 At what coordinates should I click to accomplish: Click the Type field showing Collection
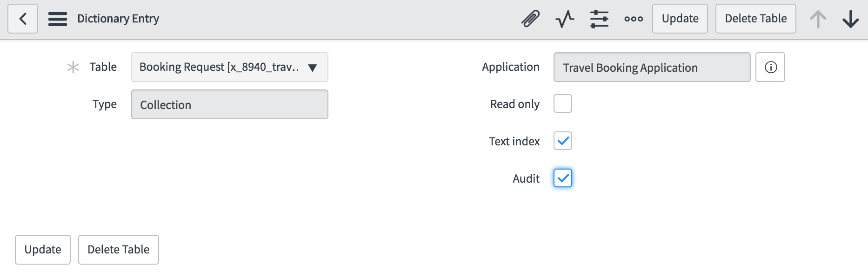230,104
